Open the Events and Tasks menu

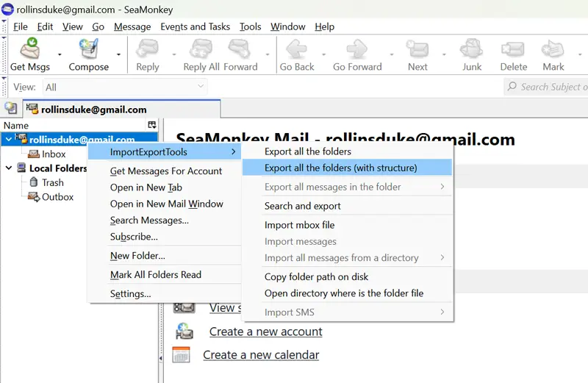[195, 26]
